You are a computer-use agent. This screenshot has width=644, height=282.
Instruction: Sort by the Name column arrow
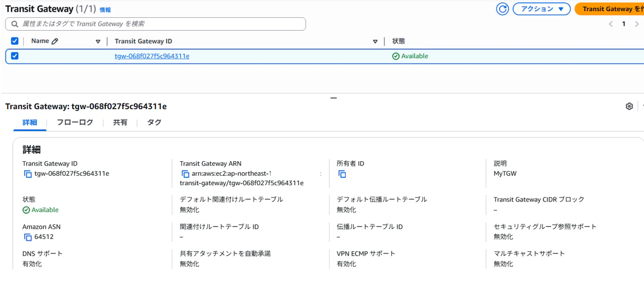tap(98, 41)
